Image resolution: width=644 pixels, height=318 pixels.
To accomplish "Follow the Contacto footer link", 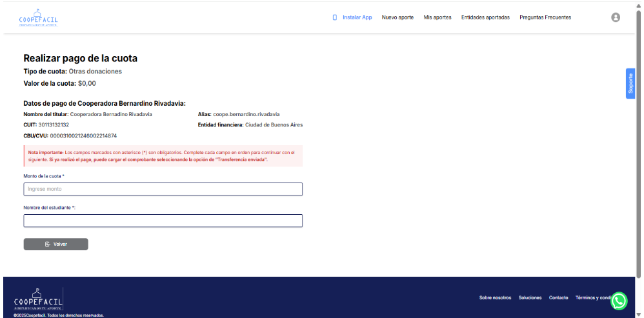I will pyautogui.click(x=558, y=297).
